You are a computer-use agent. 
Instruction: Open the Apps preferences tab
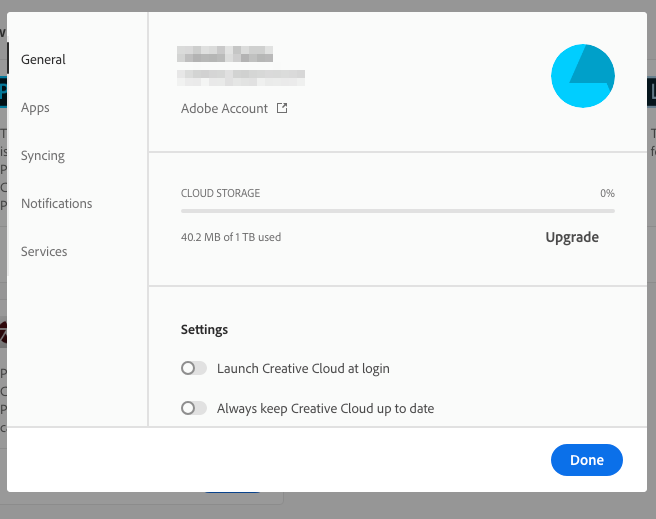coord(35,107)
